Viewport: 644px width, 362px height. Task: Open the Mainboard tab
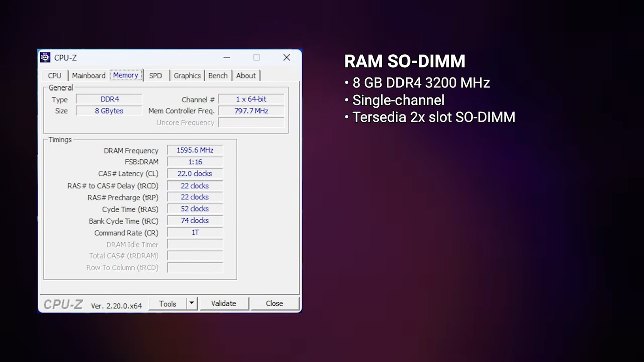point(89,75)
